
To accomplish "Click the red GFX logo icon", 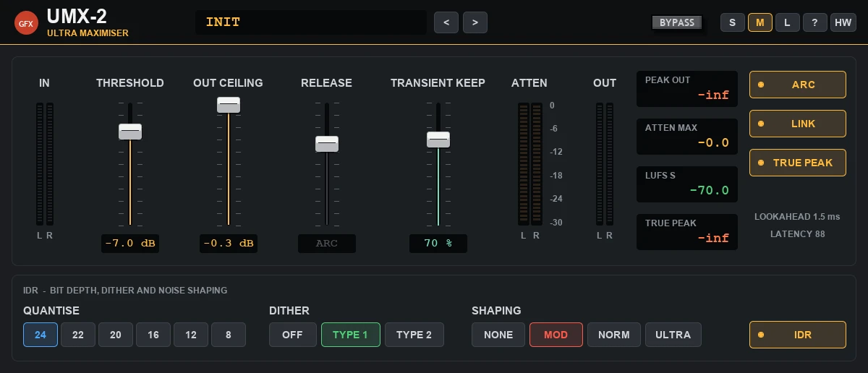I will pyautogui.click(x=26, y=23).
